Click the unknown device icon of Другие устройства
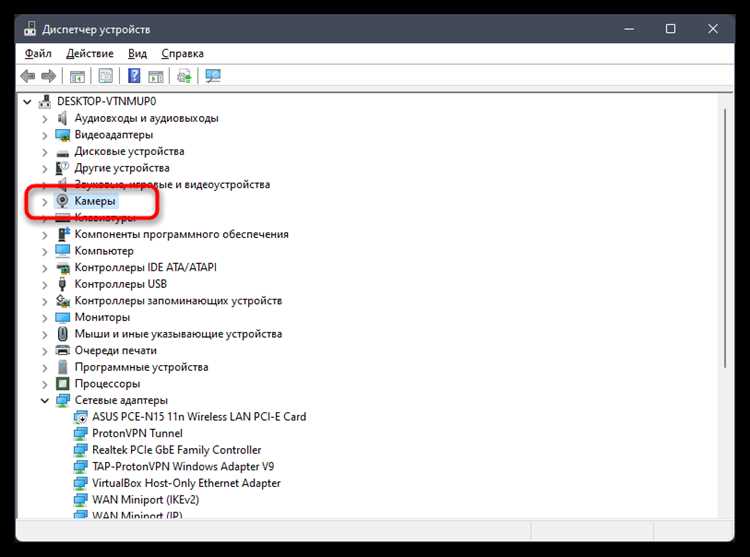750x557 pixels. point(62,168)
